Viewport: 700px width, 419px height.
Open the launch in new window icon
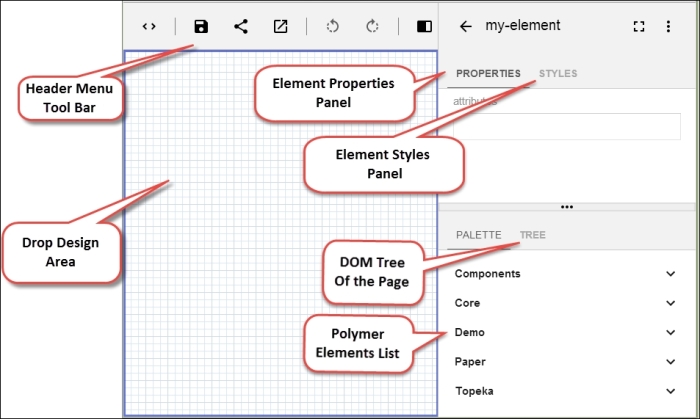point(280,26)
